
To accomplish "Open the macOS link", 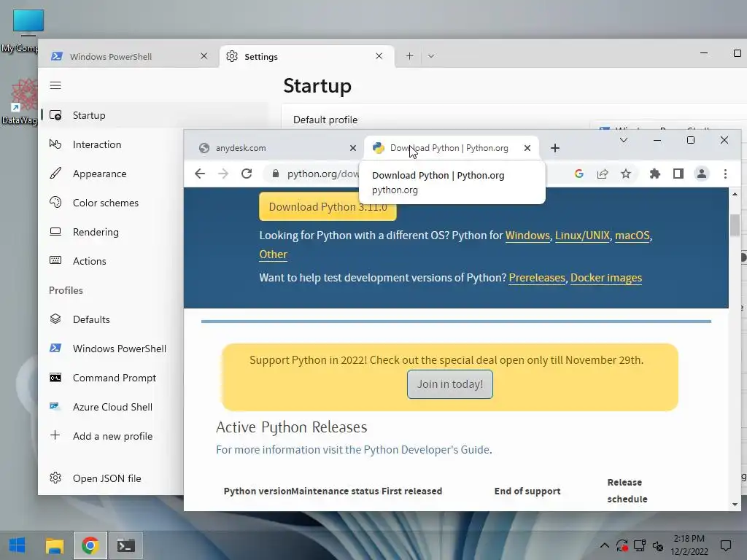I will pyautogui.click(x=632, y=236).
